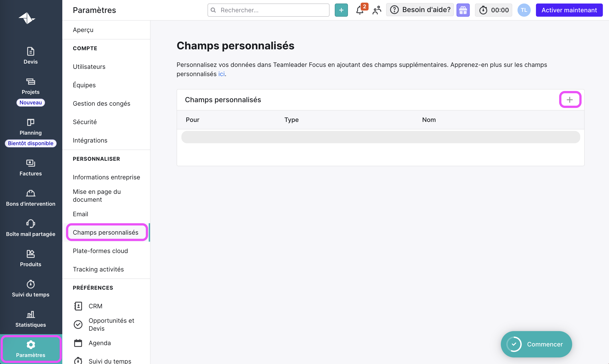Click the purple gift icon
Screen dimensions: 609x364
point(463,10)
